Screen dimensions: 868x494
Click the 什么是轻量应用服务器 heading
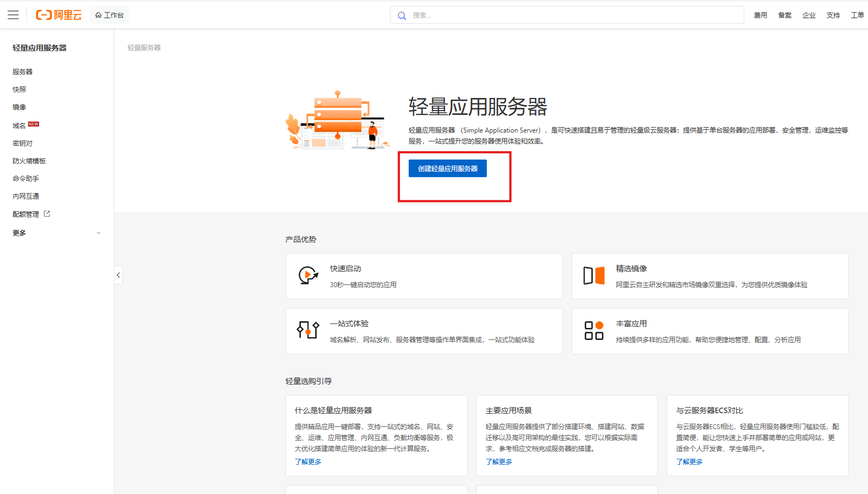click(333, 410)
